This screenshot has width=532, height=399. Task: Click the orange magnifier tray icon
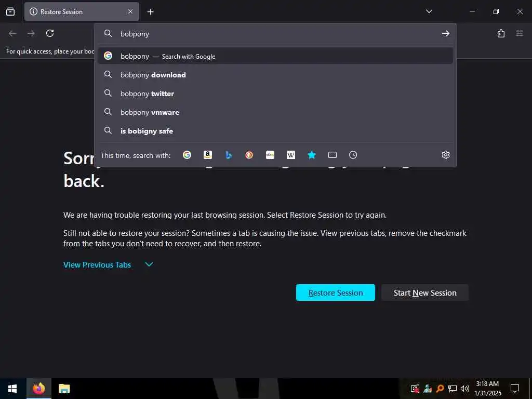point(440,389)
